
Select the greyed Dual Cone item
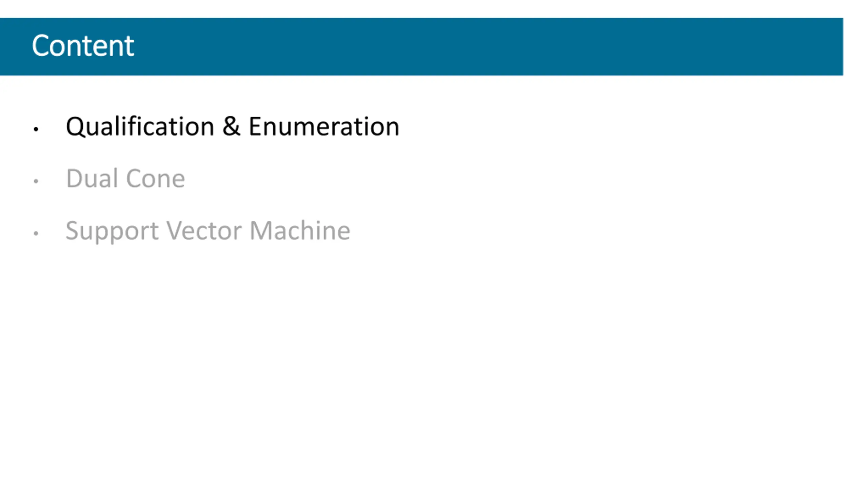[125, 178]
